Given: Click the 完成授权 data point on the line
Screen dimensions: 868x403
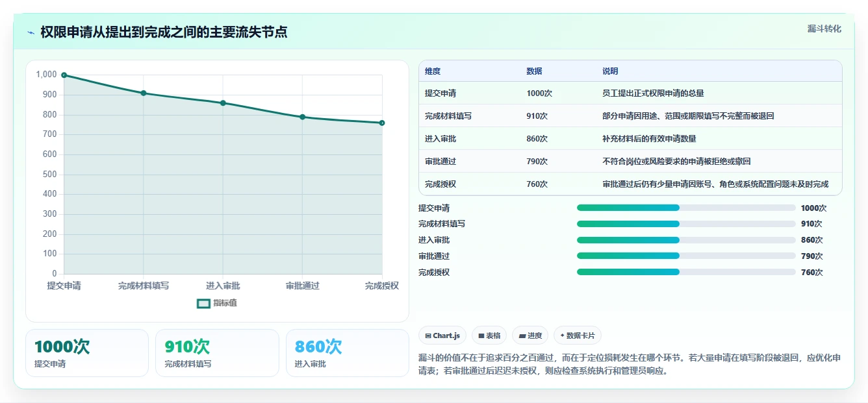Looking at the screenshot, I should tap(382, 123).
